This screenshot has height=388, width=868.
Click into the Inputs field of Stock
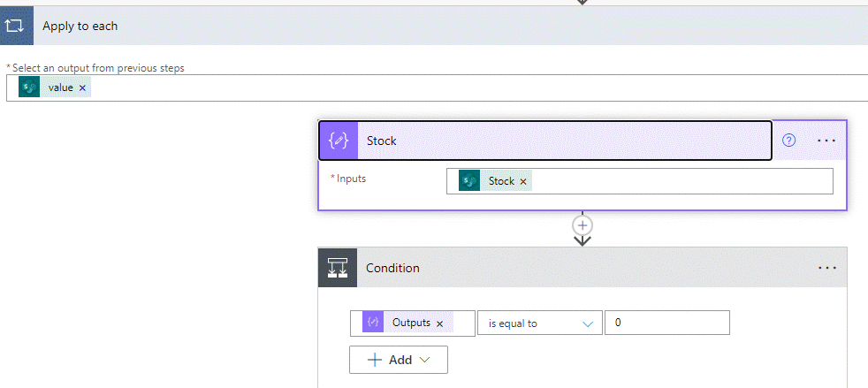pos(681,181)
